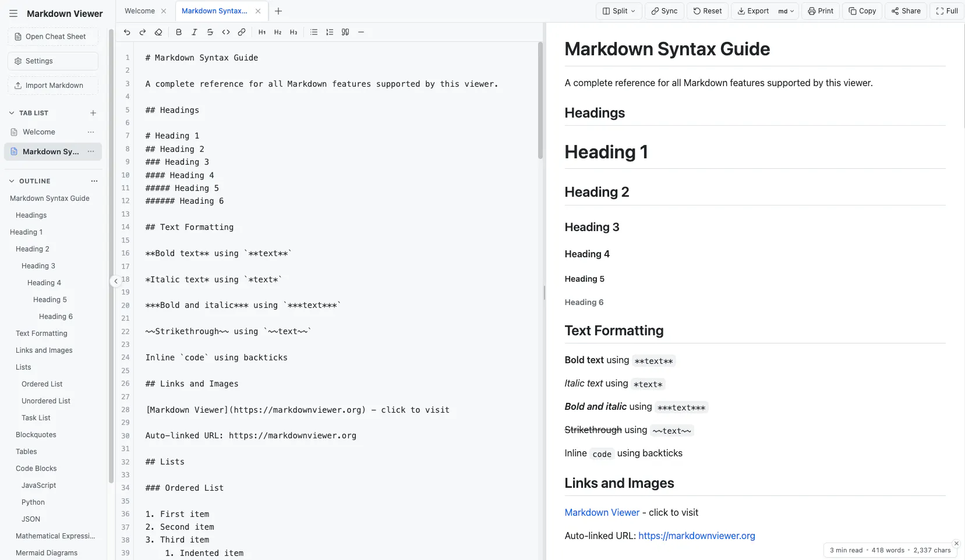Insert an unordered bullet list
This screenshot has width=965, height=560.
point(314,32)
